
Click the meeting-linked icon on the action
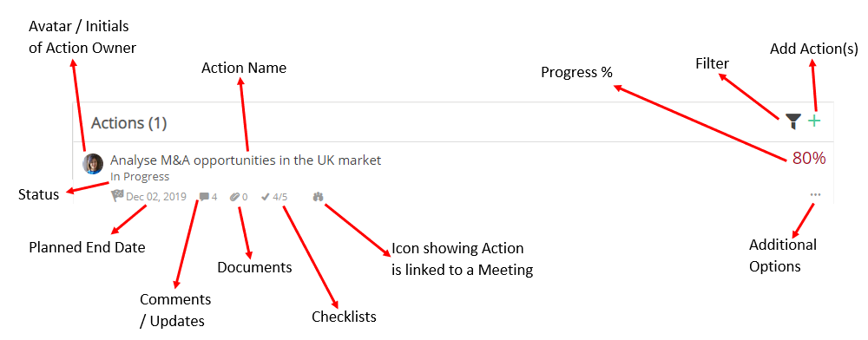click(x=319, y=196)
